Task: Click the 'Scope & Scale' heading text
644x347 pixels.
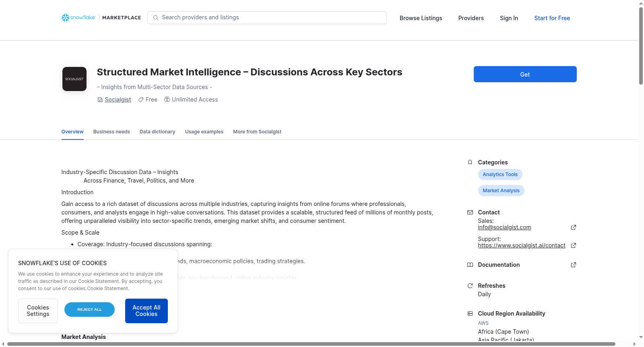Action: click(x=80, y=233)
